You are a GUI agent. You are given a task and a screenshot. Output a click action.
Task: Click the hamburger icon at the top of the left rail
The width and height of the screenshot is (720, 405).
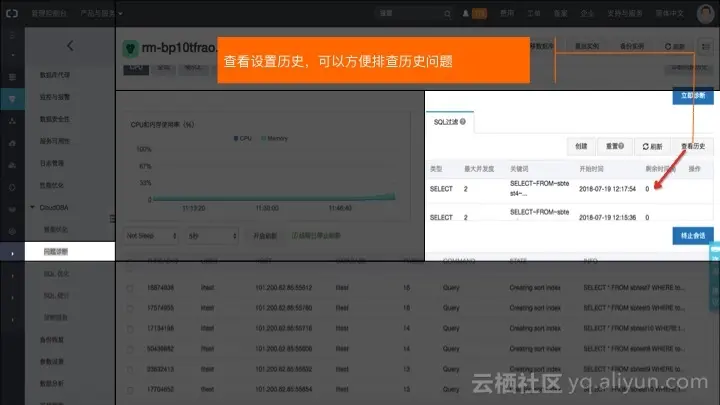[x=12, y=35]
